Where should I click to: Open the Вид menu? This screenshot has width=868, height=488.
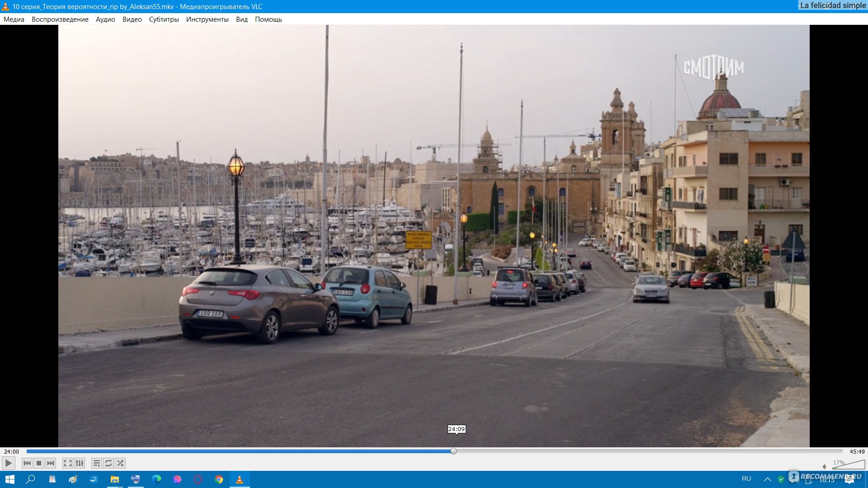[242, 19]
